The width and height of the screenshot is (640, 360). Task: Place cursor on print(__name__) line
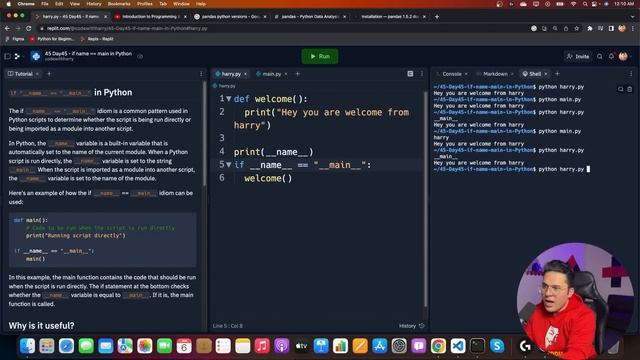(273, 152)
